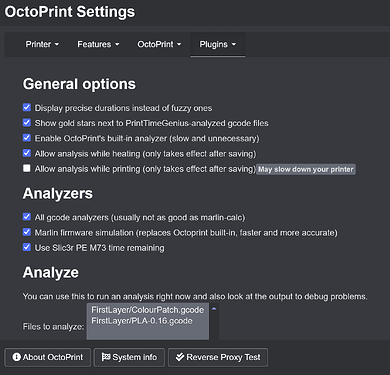390x375 pixels.
Task: Uncheck All gcode analyzers option
Action: (x=27, y=217)
